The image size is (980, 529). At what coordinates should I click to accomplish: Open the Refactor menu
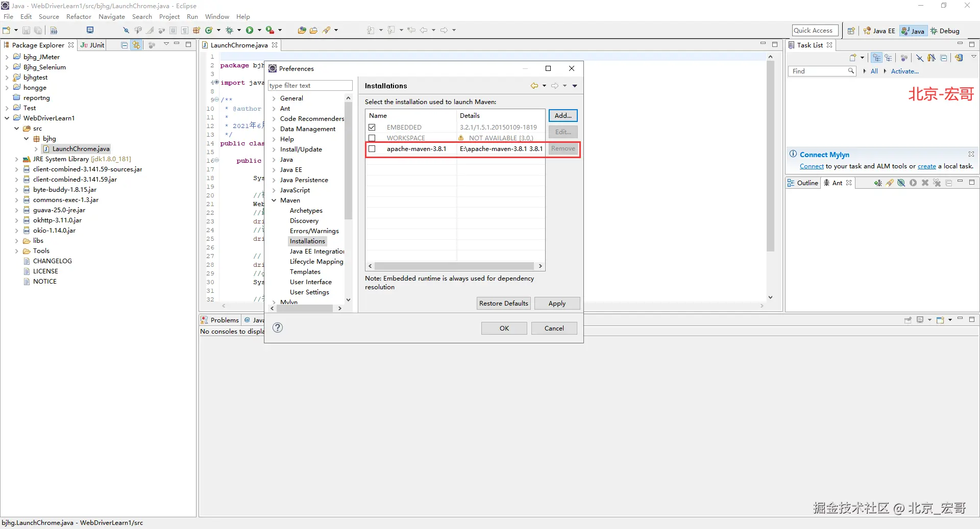pyautogui.click(x=79, y=17)
